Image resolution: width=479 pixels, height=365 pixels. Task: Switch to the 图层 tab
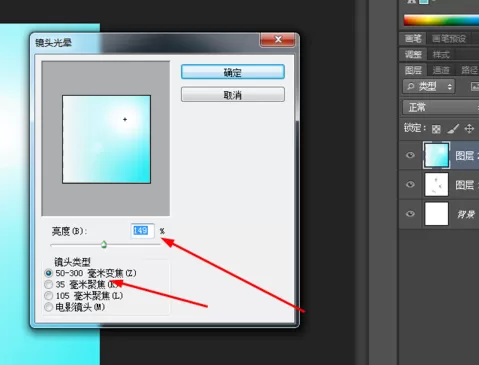[413, 70]
